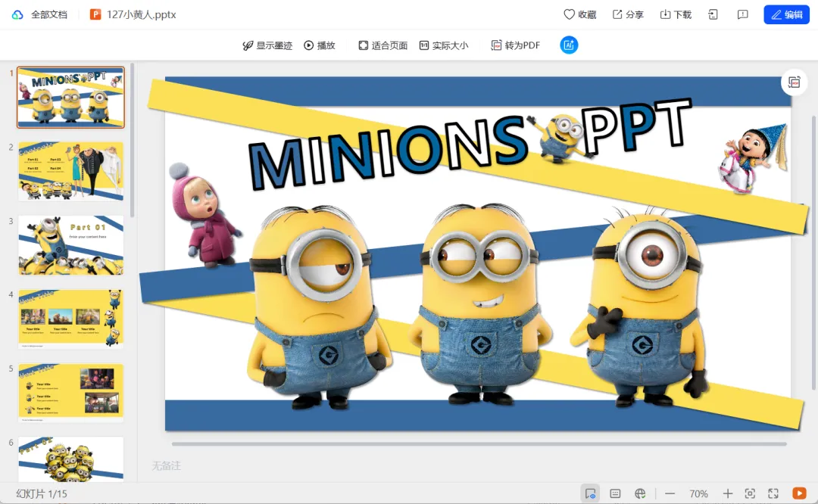Click the MINIONS PPT title on slide
Viewport: 818px width, 504px height.
470,143
